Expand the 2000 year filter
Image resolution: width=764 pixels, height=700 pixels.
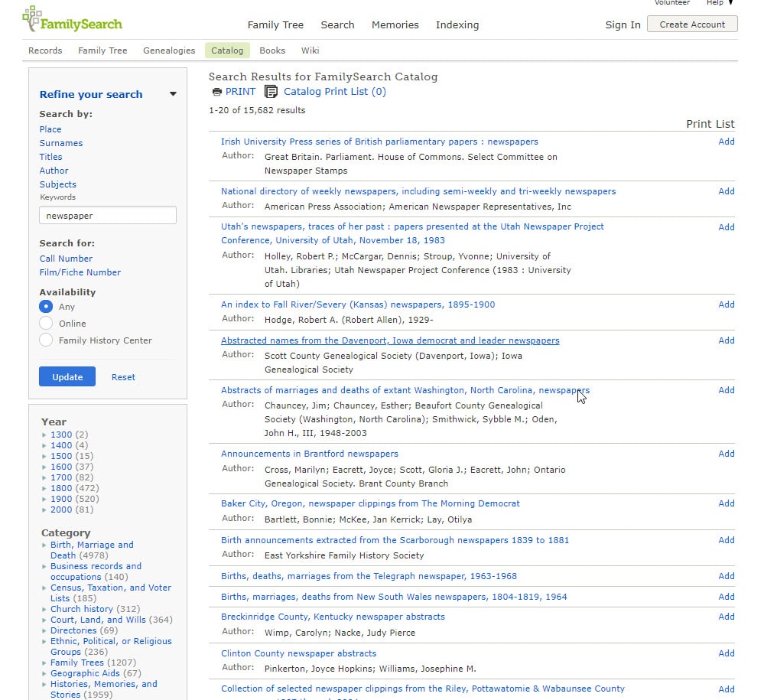pos(44,510)
